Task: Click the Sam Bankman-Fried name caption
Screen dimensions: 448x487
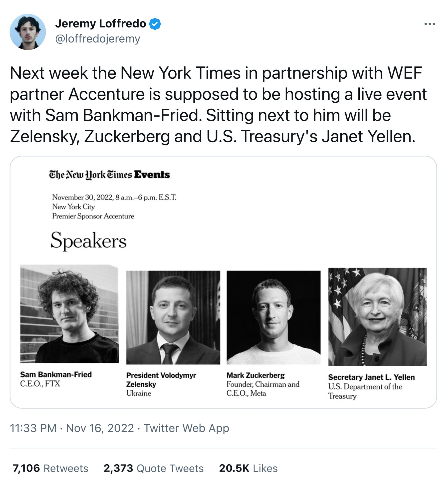Action: click(56, 375)
